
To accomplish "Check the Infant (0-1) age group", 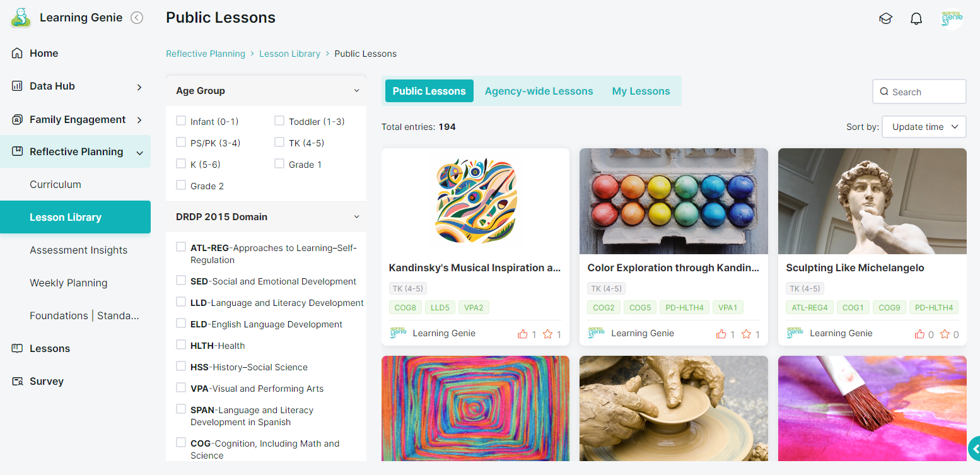I will [181, 121].
